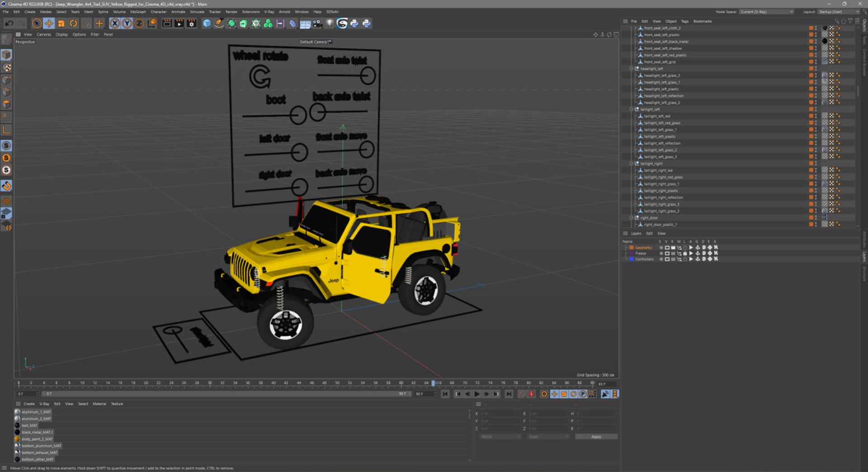Toggle Geometry layer solo dot
The height and width of the screenshot is (472, 868).
click(661, 247)
